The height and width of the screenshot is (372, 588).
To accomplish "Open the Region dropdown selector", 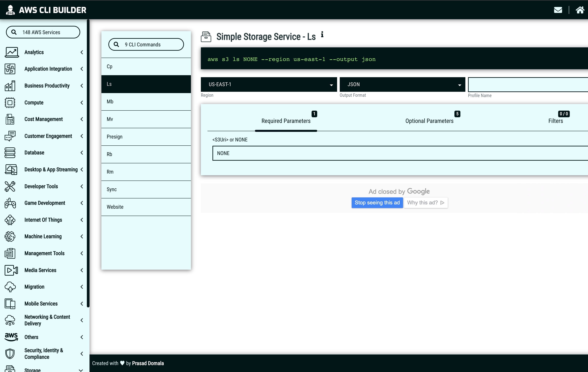I will pyautogui.click(x=268, y=84).
